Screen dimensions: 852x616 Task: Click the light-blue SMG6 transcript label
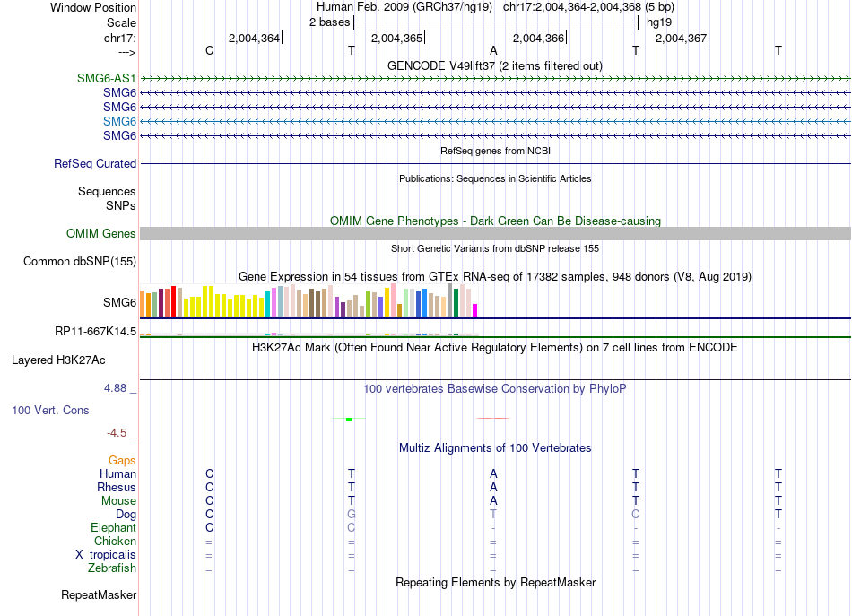119,121
